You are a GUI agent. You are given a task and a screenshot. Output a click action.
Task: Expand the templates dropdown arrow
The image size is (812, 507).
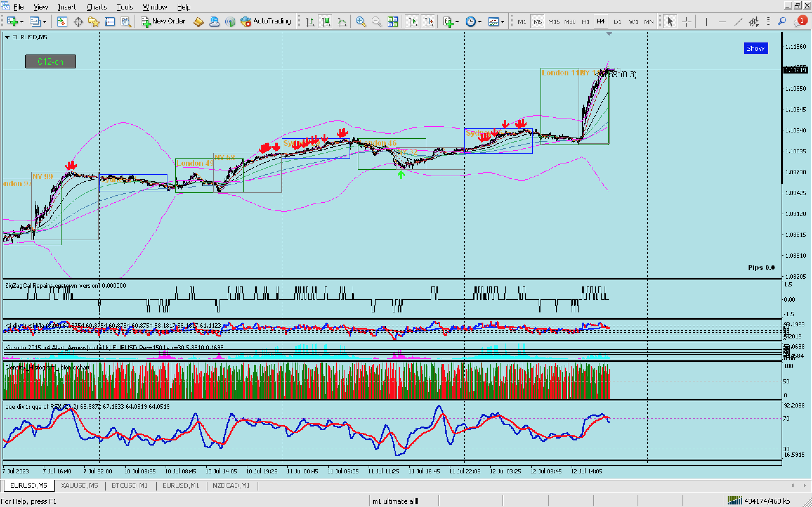pos(502,22)
